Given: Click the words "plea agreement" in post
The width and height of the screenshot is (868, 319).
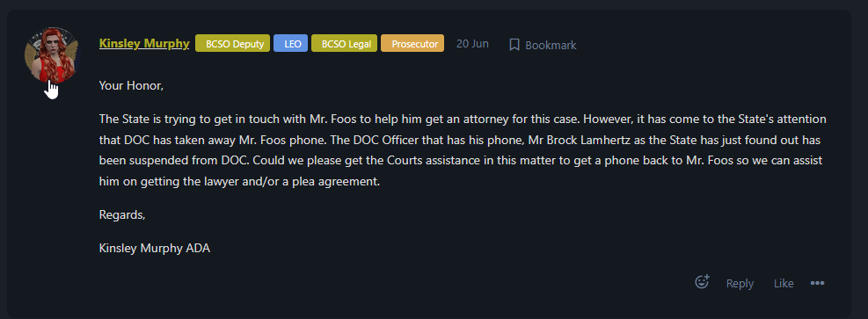Looking at the screenshot, I should point(345,181).
